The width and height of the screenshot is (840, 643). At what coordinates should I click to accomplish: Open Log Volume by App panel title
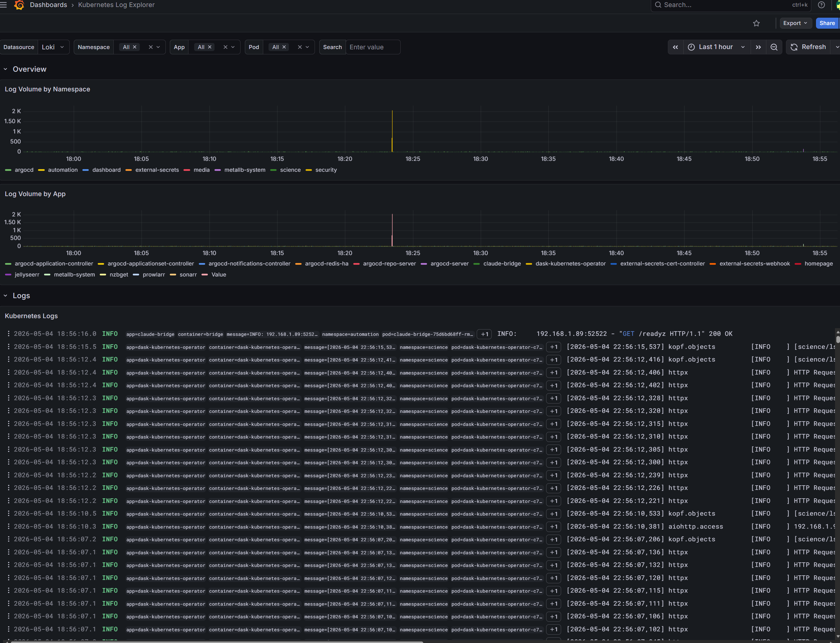point(35,194)
